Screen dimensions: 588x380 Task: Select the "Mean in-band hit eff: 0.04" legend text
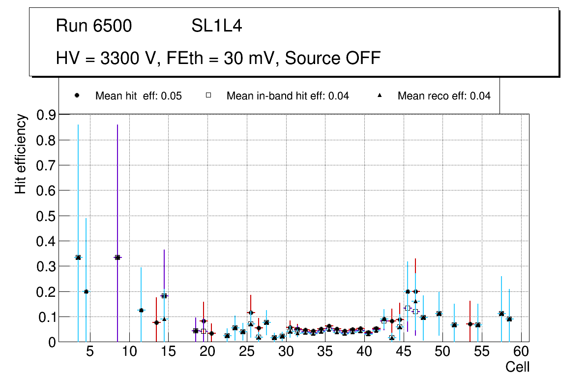[288, 96]
